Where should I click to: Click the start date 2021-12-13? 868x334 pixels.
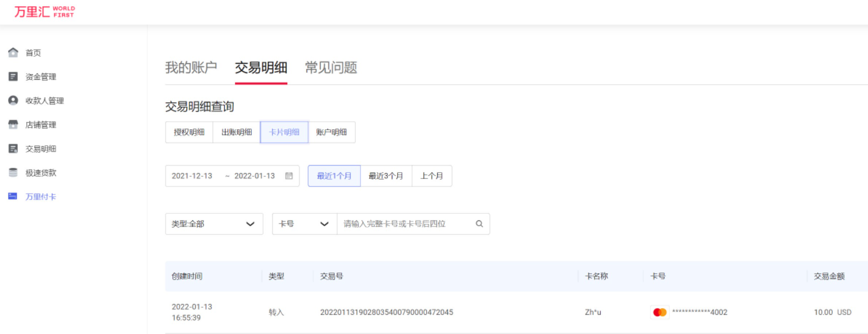192,176
